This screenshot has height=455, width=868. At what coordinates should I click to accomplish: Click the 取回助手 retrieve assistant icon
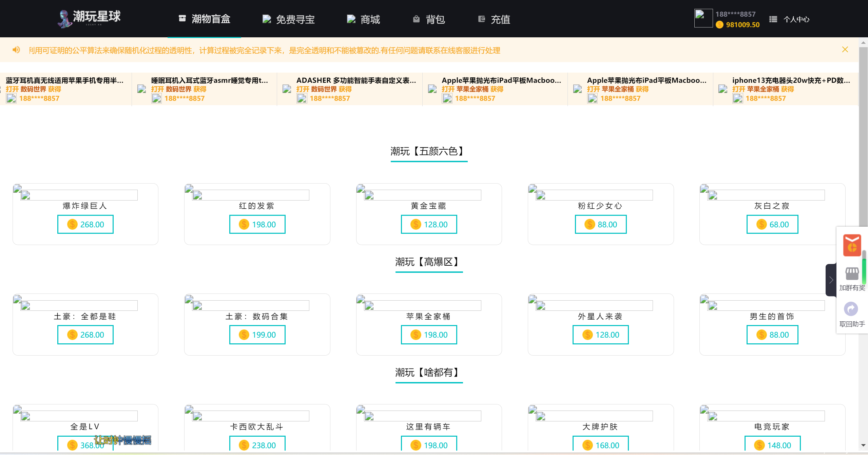point(851,309)
